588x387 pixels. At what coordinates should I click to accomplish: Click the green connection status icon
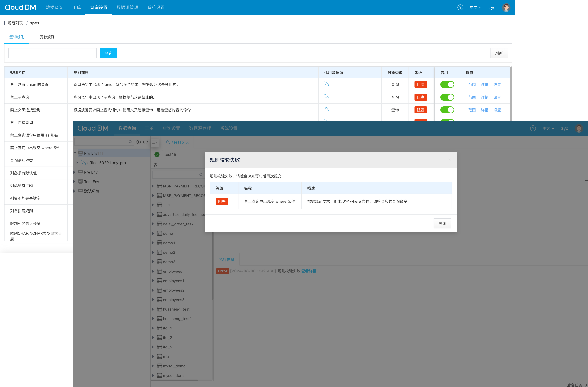tap(157, 155)
